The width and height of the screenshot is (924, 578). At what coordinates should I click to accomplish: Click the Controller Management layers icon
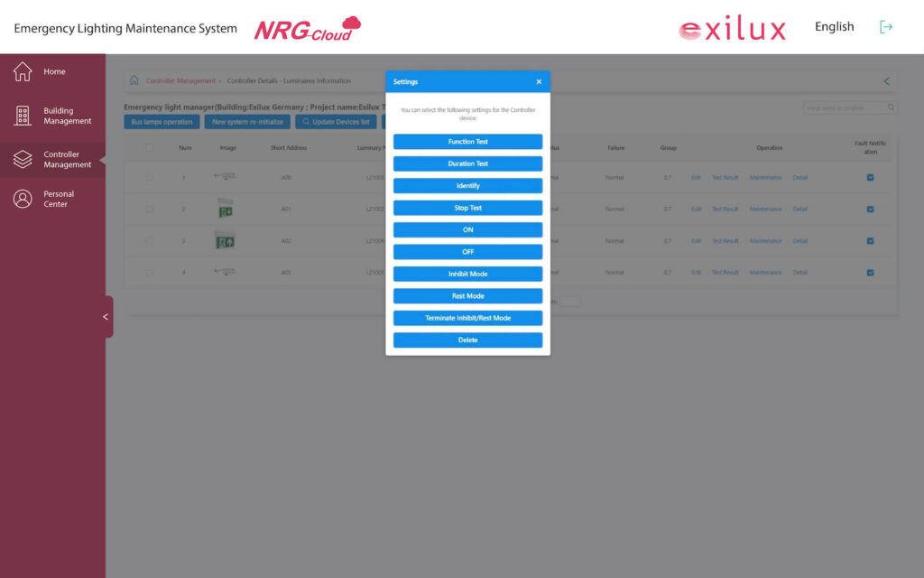(x=23, y=159)
